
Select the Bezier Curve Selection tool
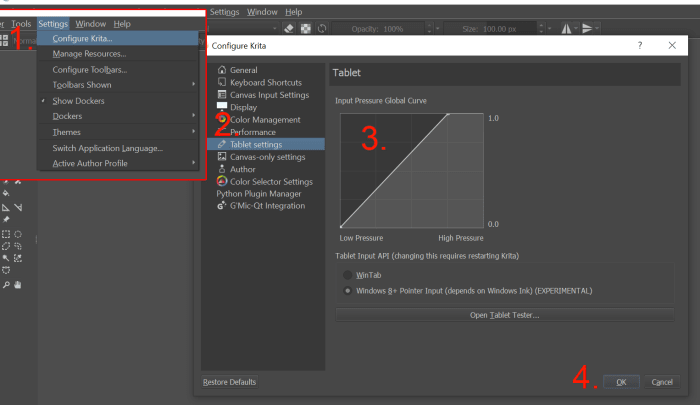click(x=6, y=270)
